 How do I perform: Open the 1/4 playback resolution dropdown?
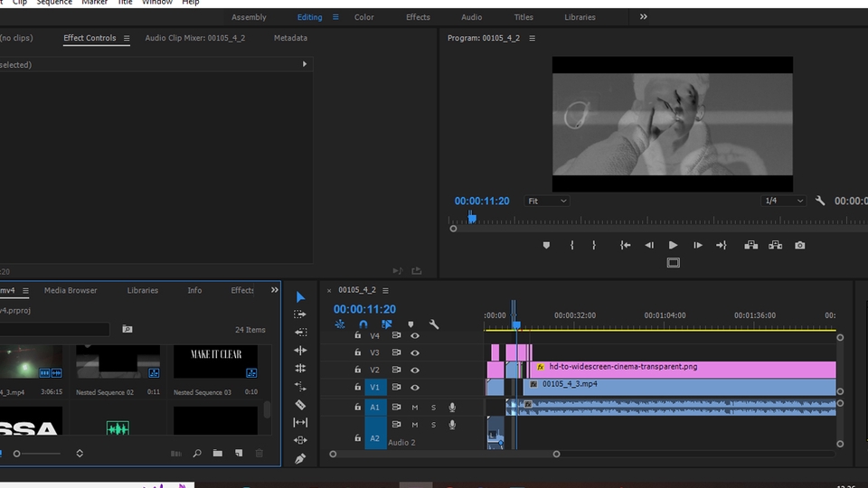tap(783, 201)
